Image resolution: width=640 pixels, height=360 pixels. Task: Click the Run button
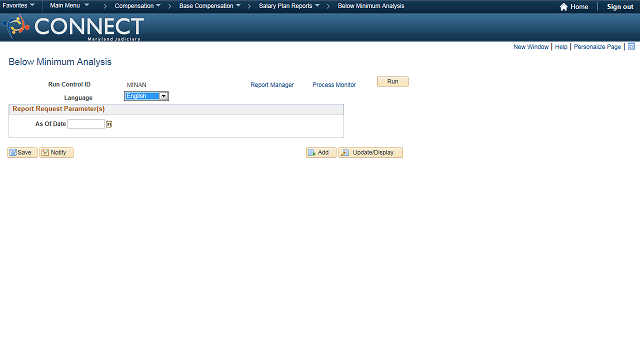click(x=393, y=81)
